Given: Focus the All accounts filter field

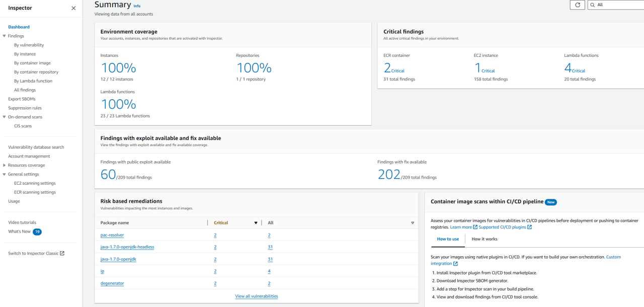Looking at the screenshot, I should point(616,5).
